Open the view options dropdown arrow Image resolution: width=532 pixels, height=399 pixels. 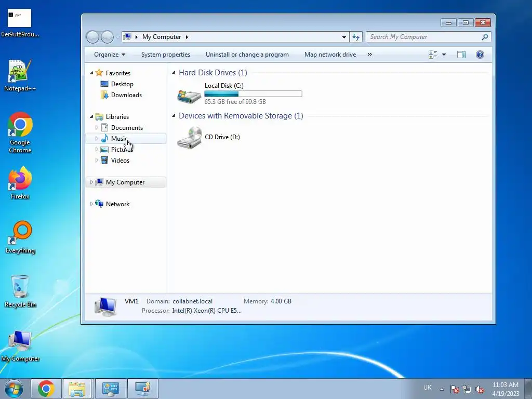click(444, 55)
